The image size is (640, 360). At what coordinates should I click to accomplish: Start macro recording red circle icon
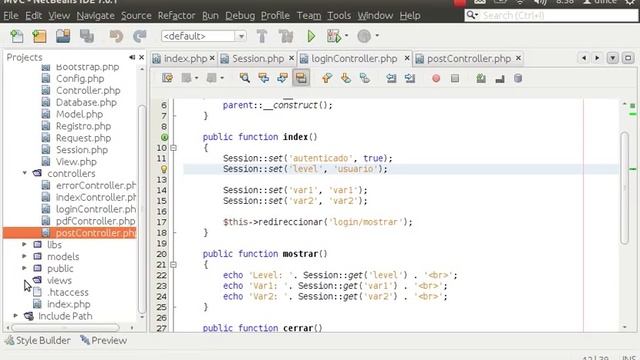point(436,78)
